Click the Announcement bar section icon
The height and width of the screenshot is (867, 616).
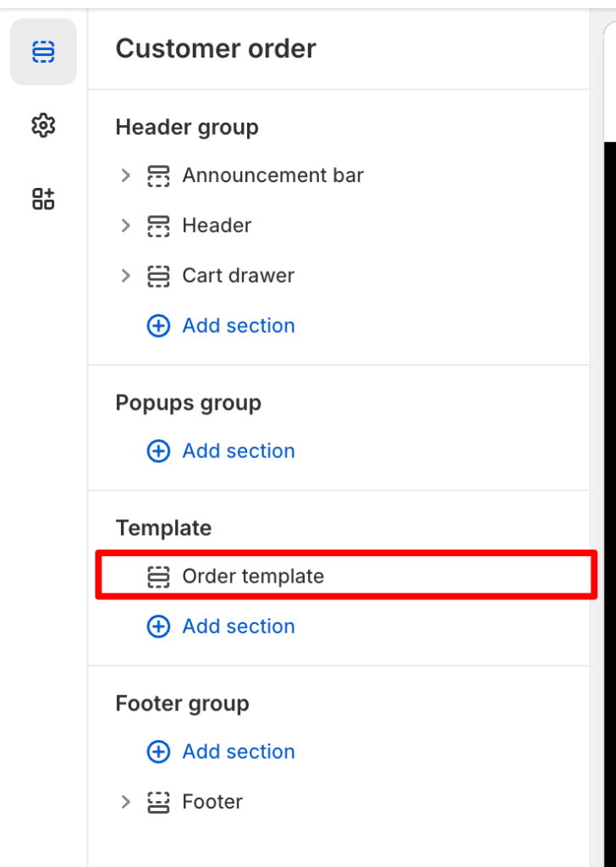click(158, 176)
